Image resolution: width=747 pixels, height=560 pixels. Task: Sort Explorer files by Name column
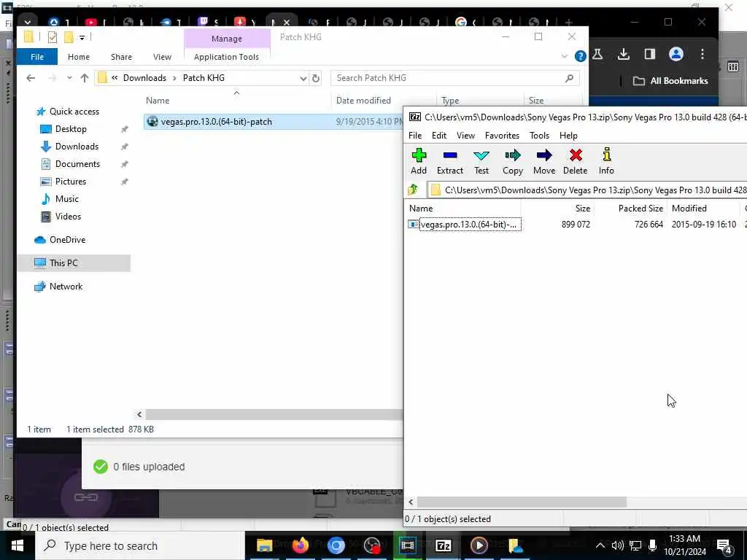(x=158, y=101)
